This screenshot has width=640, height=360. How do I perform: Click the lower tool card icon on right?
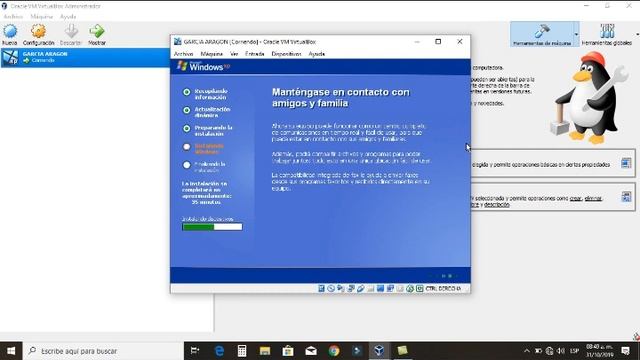point(626,196)
